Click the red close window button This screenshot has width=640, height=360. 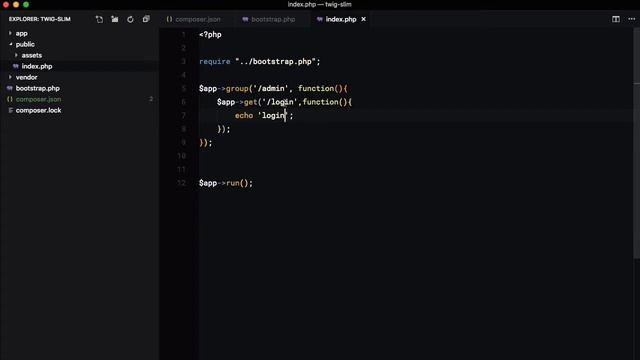point(6,4)
